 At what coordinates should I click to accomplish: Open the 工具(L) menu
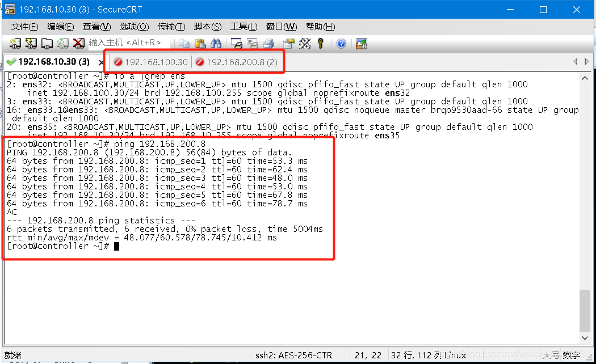pos(244,27)
